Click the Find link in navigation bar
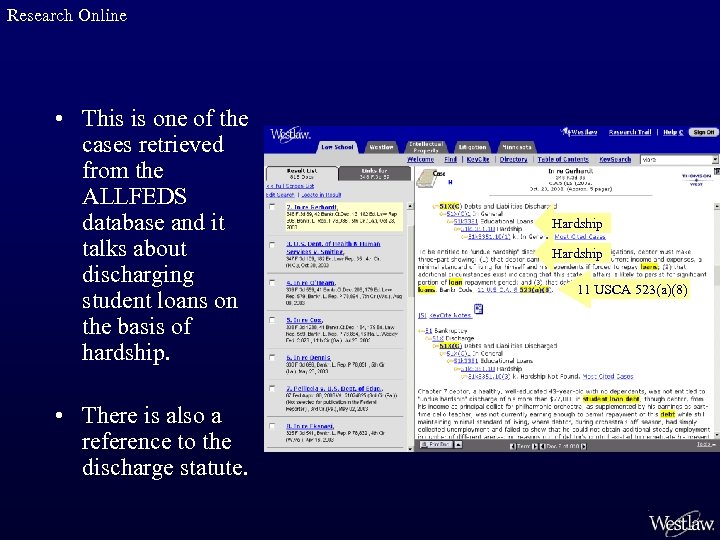The width and height of the screenshot is (720, 540). (450, 159)
